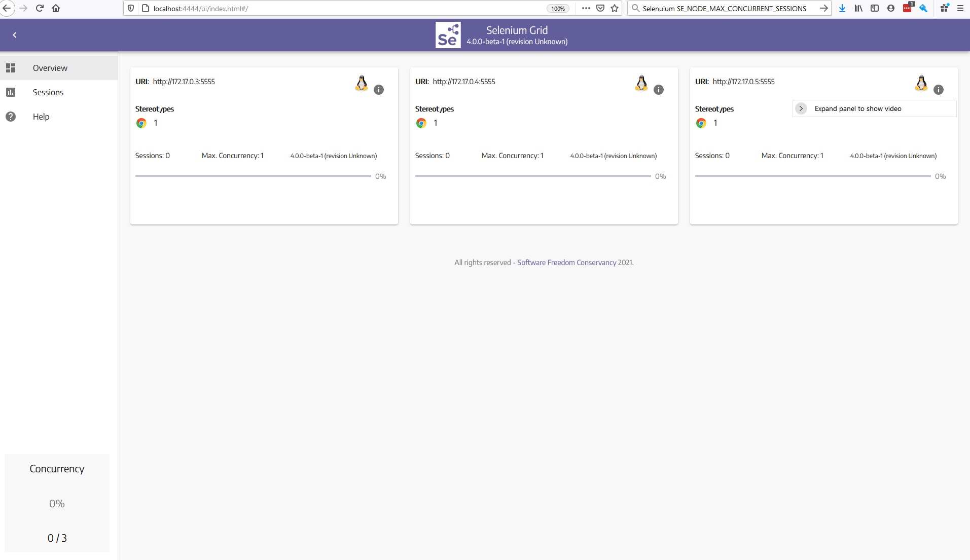This screenshot has width=970, height=560.
Task: Click the Chrome stereotype icon on first node
Action: [x=140, y=123]
